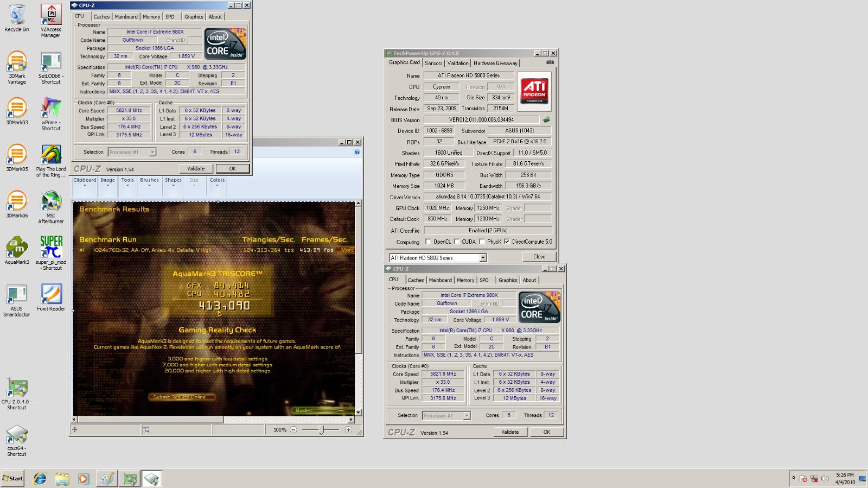Click the Windows Start button
The width and height of the screenshot is (868, 488).
coord(12,479)
